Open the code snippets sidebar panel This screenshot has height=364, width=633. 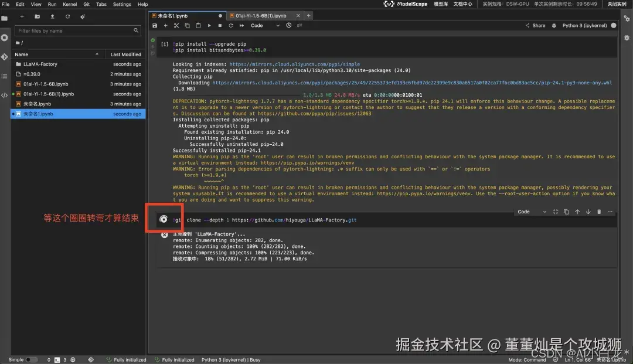point(5,95)
